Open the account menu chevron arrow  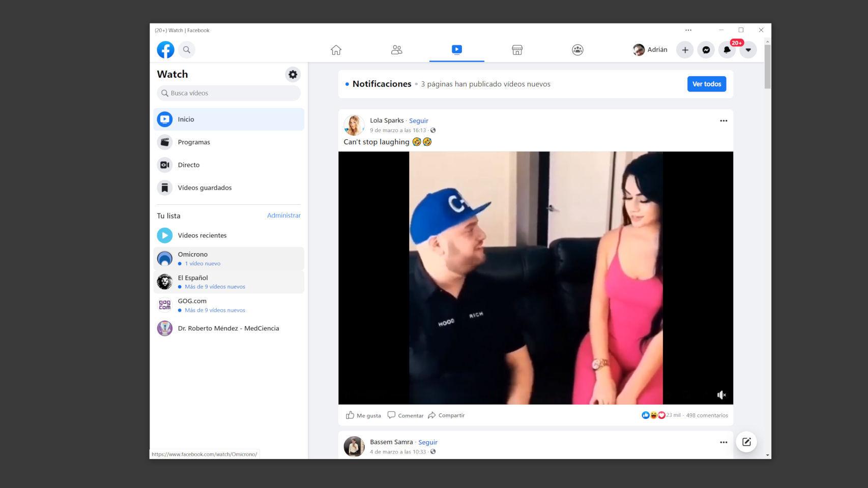(747, 50)
